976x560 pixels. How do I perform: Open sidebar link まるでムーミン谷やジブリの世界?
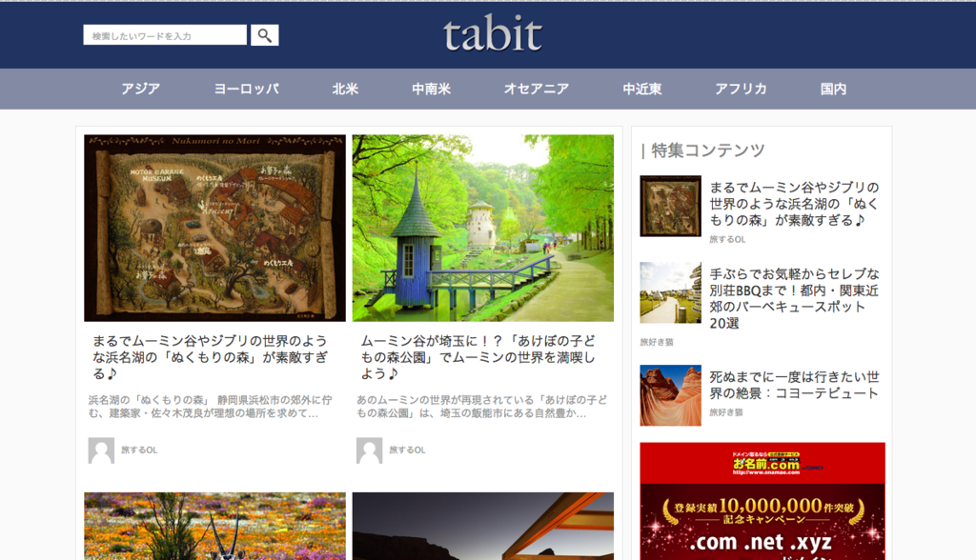tap(795, 204)
